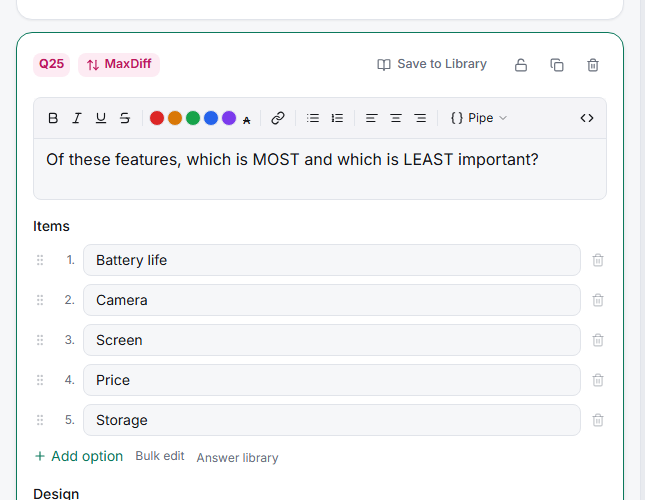Click drag handle for Storage

[x=40, y=420]
